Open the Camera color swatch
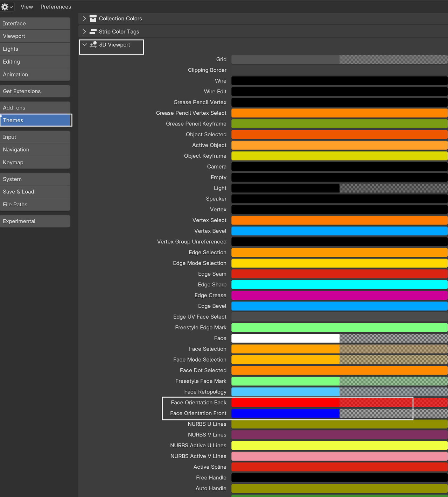 click(x=339, y=167)
